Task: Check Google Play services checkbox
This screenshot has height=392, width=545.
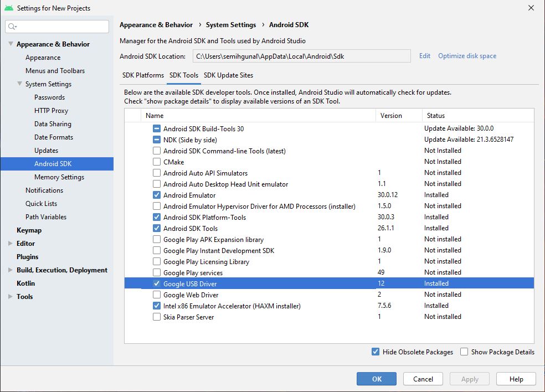Action: pos(157,272)
